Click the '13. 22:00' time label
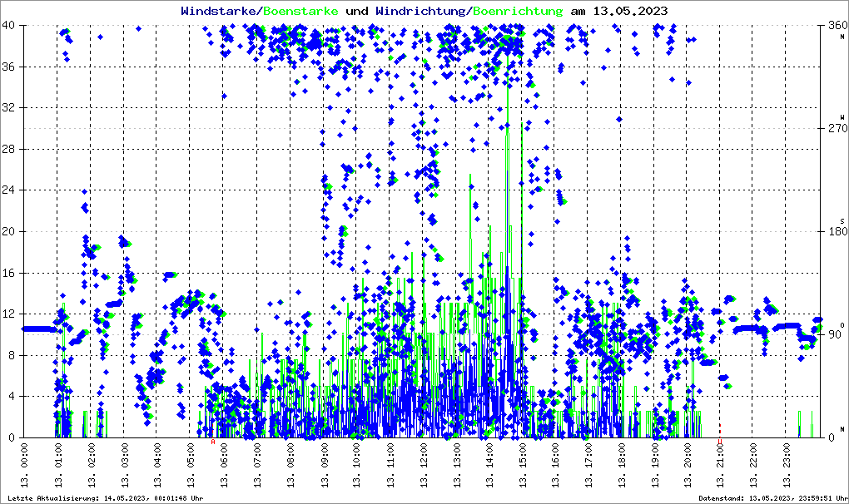This screenshot has width=849, height=504. (754, 465)
